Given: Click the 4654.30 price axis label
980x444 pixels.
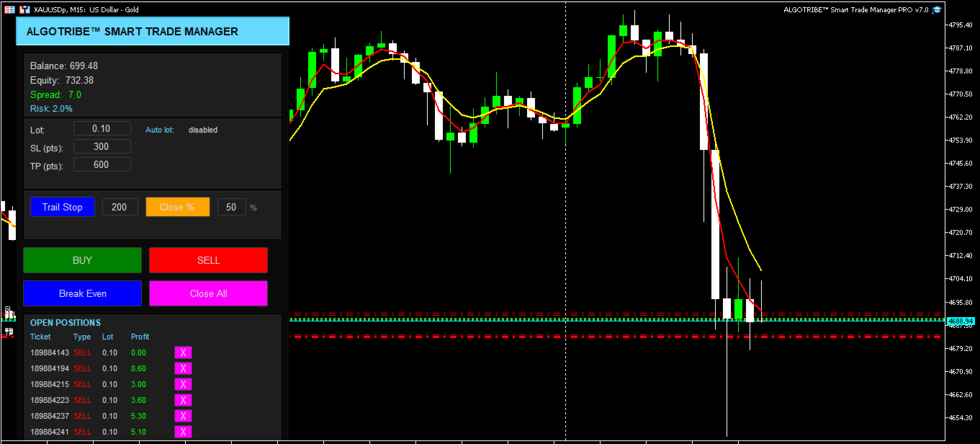Looking at the screenshot, I should pyautogui.click(x=961, y=417).
